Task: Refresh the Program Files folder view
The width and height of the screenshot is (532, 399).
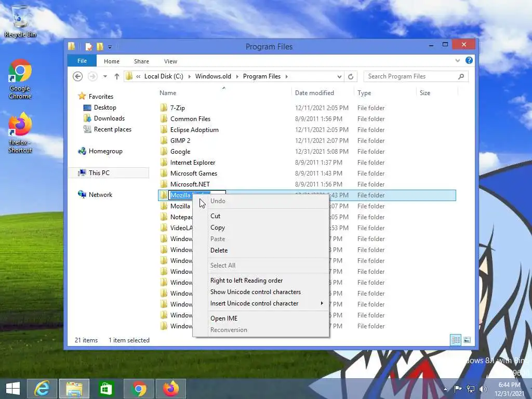Action: coord(351,77)
